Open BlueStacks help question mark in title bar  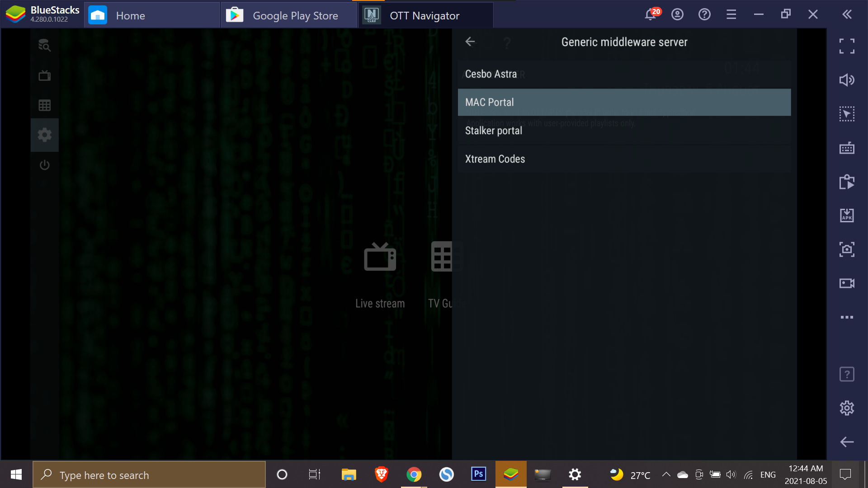pyautogui.click(x=704, y=14)
